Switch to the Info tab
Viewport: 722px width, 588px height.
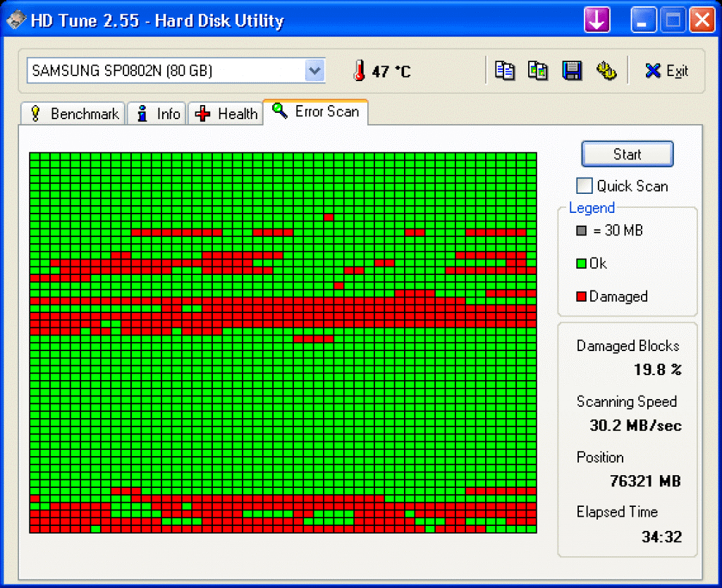[157, 114]
